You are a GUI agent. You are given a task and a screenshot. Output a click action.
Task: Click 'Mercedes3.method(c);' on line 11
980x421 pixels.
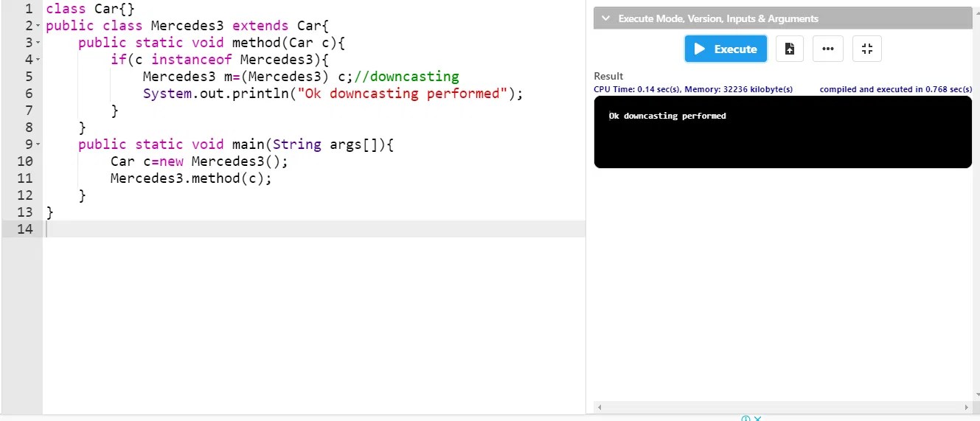click(x=191, y=178)
